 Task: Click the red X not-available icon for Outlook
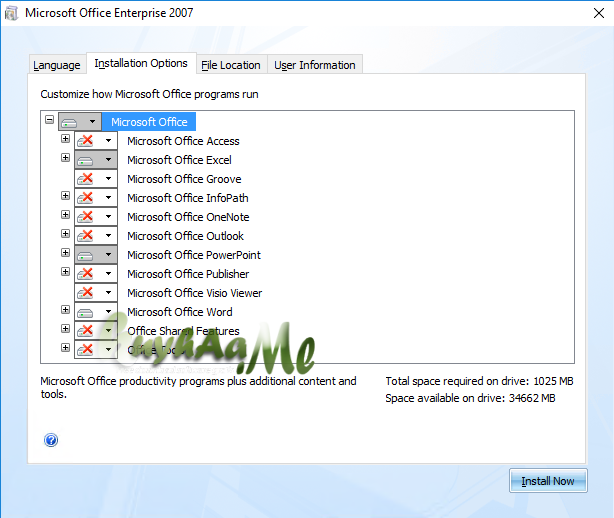[85, 235]
